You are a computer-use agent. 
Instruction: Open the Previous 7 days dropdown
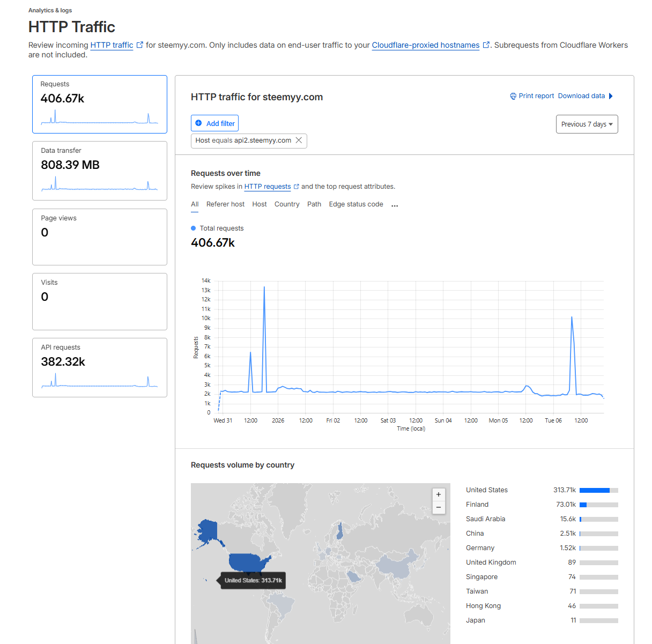tap(587, 124)
